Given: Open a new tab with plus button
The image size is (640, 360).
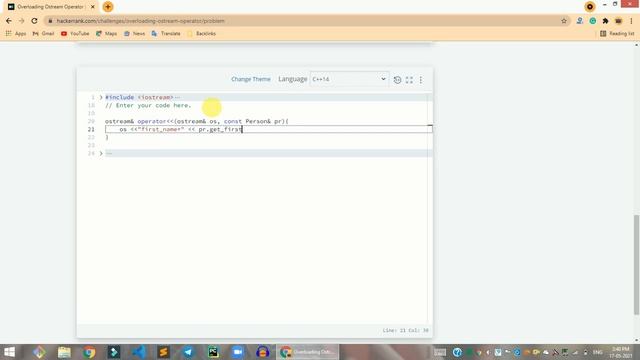Looking at the screenshot, I should coord(108,7).
